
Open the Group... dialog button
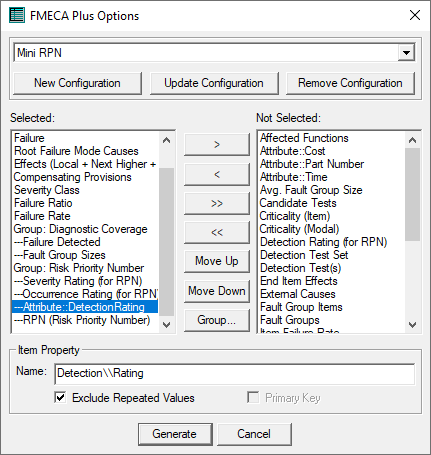click(217, 320)
